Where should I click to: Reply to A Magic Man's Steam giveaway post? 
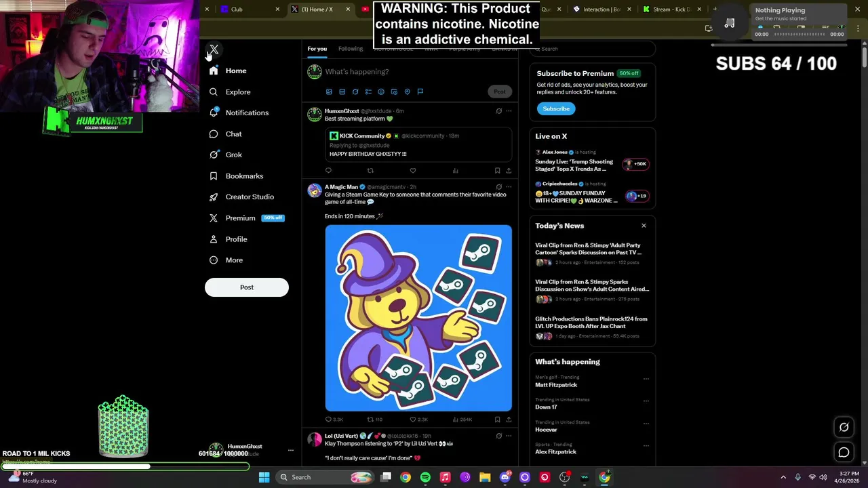(x=334, y=420)
